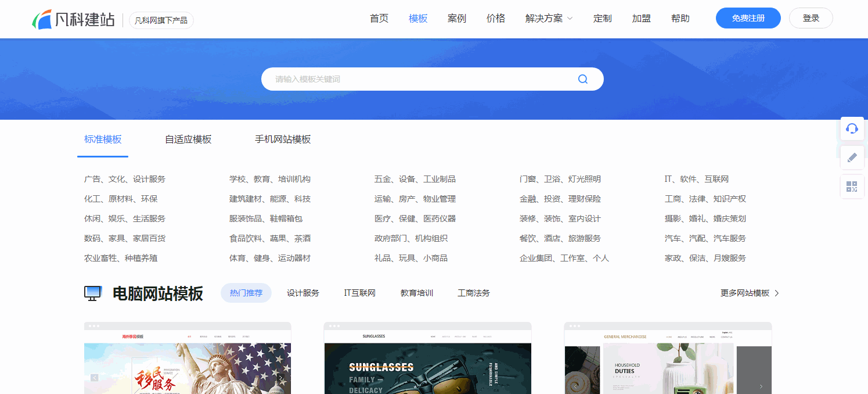Viewport: 868px width, 394px height.
Task: Click 模板 in the top navigation
Action: coord(418,18)
